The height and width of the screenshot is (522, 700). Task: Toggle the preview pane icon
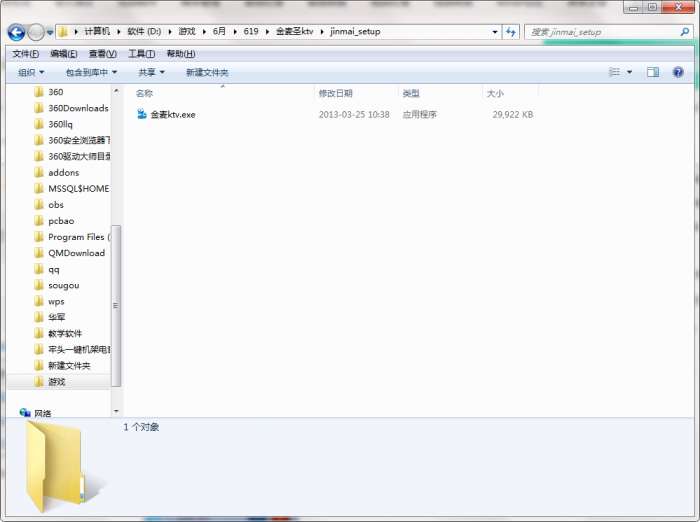653,72
